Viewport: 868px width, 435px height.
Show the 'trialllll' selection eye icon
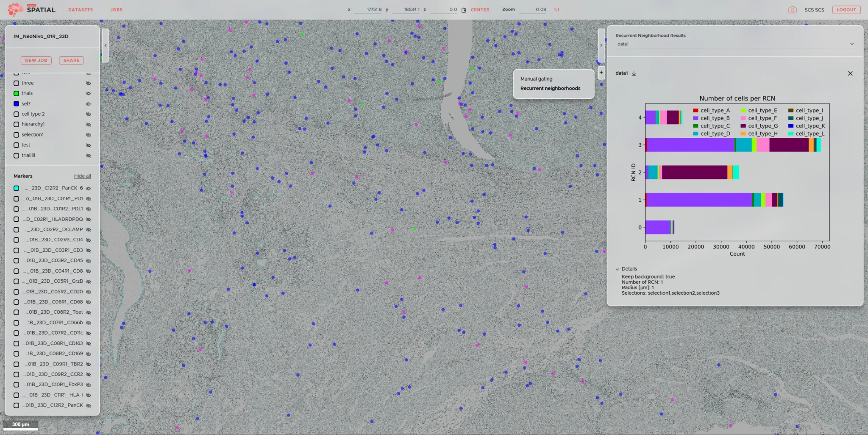[x=88, y=156]
